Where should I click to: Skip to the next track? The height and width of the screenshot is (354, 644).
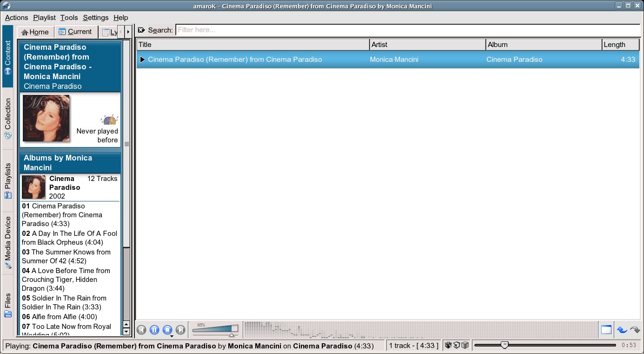180,330
